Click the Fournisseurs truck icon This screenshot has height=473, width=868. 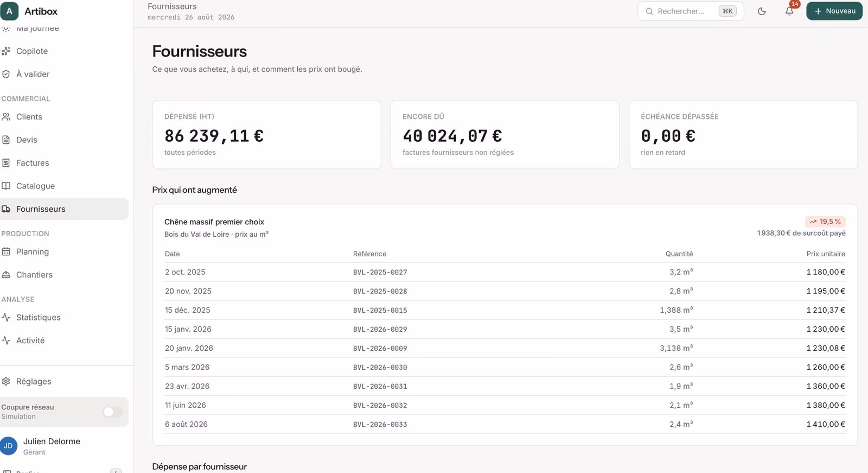coord(6,209)
